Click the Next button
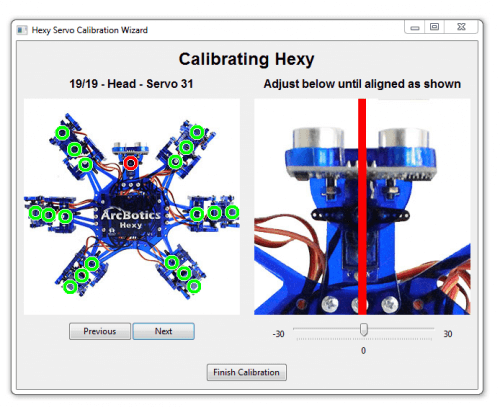Image resolution: width=500 pixels, height=407 pixels. coord(163,331)
